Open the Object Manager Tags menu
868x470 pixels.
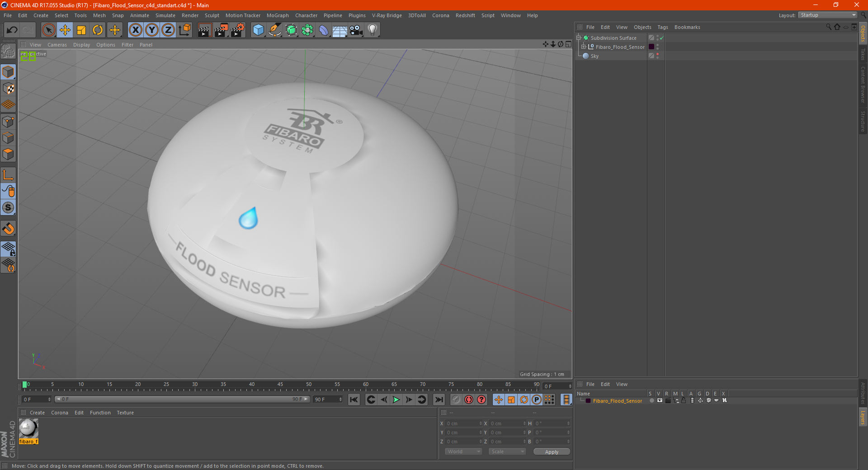click(x=662, y=27)
